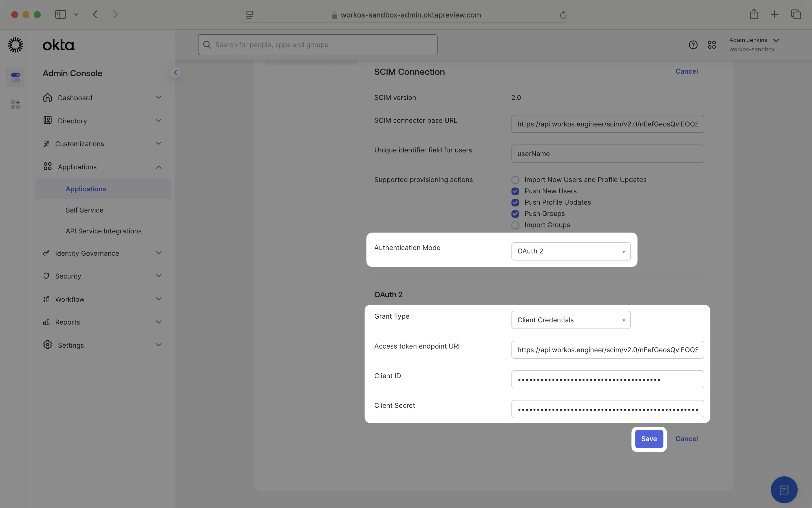Image resolution: width=812 pixels, height=508 pixels.
Task: Expand the Settings menu chevron
Action: pos(159,345)
